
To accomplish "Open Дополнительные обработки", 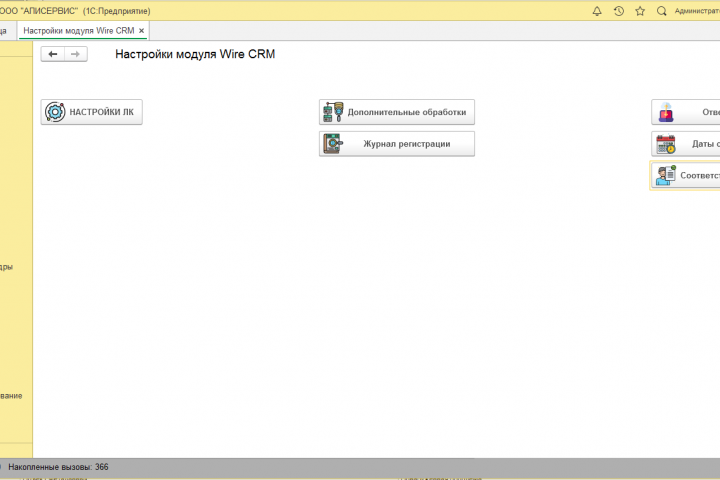I will pyautogui.click(x=397, y=112).
